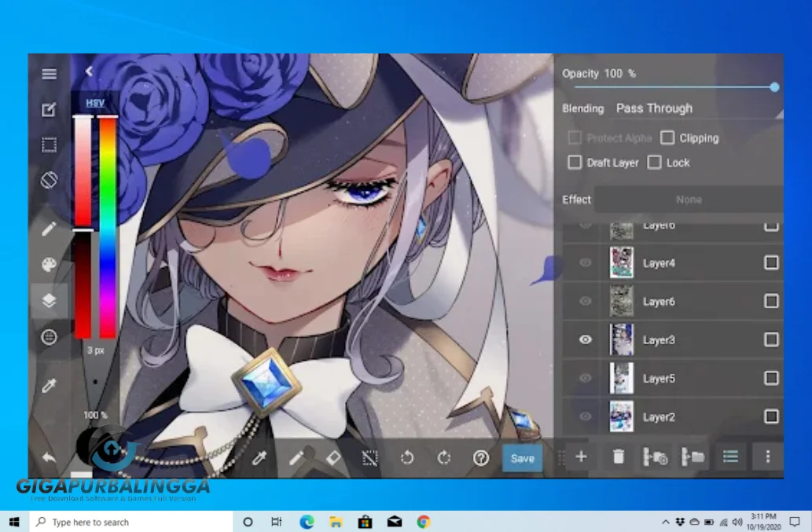The width and height of the screenshot is (812, 532).
Task: Click the layer panel drag handle dots
Action: pos(560,457)
